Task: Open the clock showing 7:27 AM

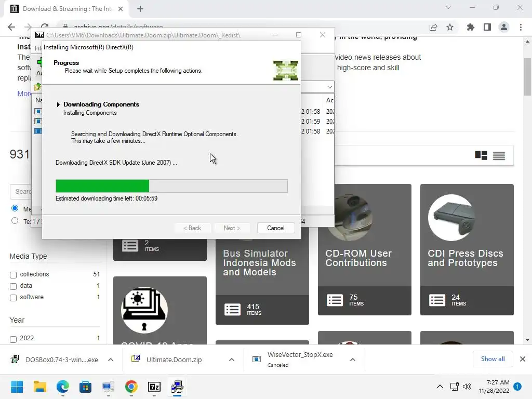Action: (494, 387)
